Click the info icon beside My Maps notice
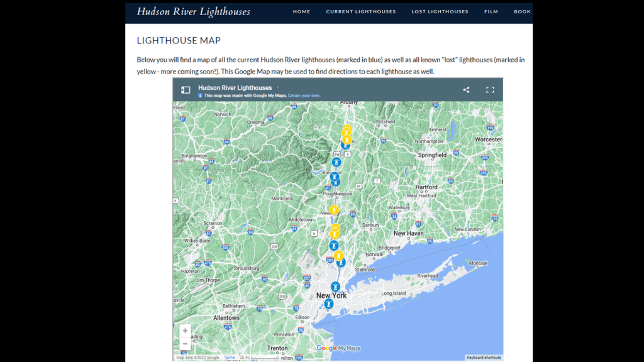Viewport: 644px width, 362px height. coord(201,96)
